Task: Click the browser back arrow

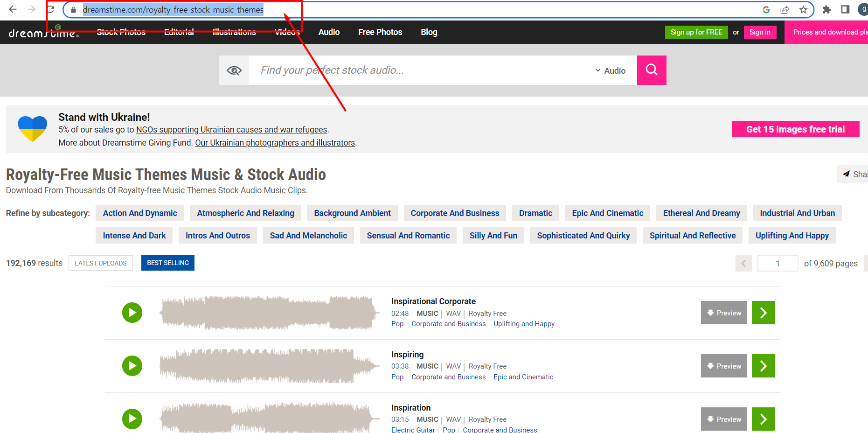Action: (x=13, y=9)
